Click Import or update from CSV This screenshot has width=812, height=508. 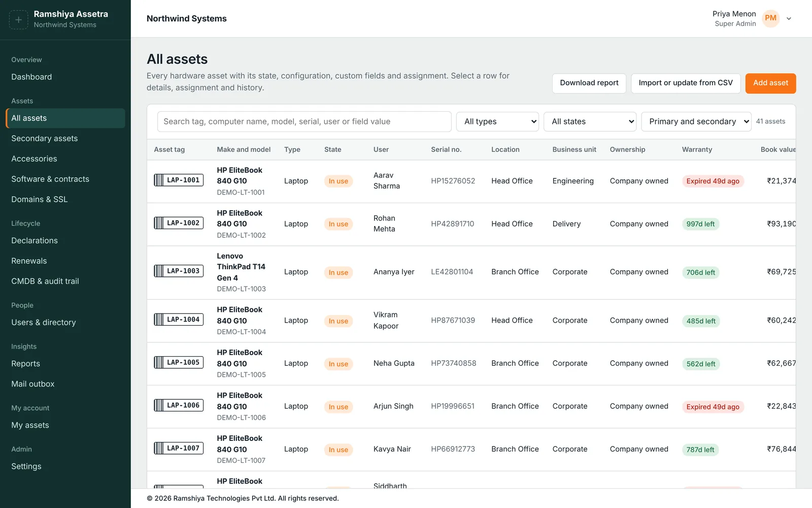(x=686, y=83)
